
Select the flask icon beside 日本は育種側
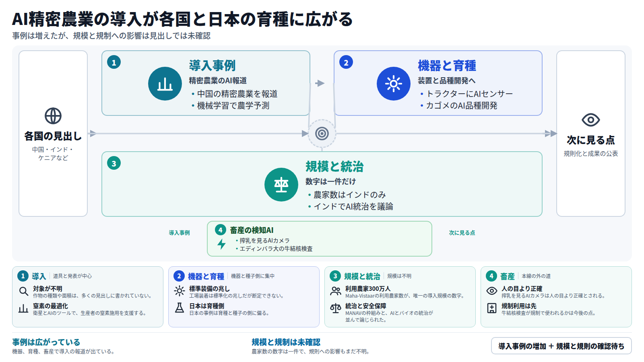(x=180, y=308)
